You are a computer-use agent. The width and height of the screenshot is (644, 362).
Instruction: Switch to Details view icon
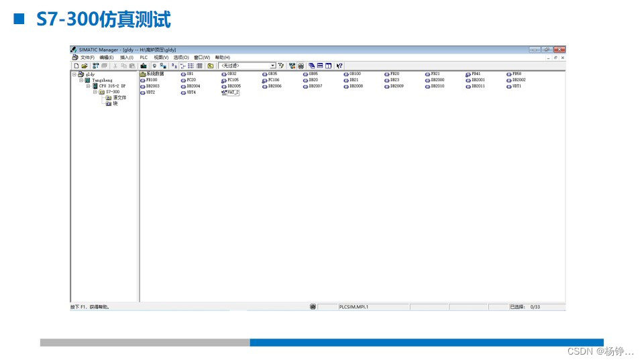click(x=200, y=66)
